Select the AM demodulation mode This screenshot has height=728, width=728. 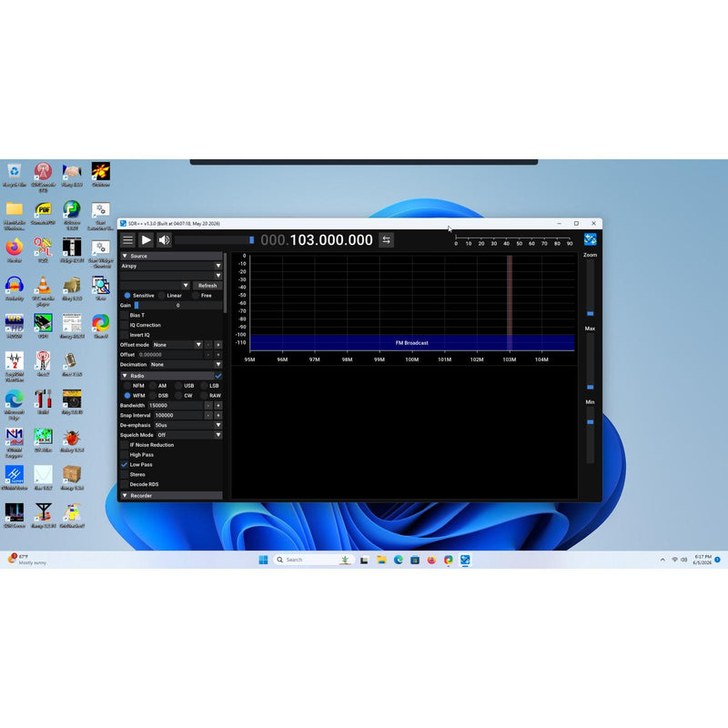[x=153, y=386]
